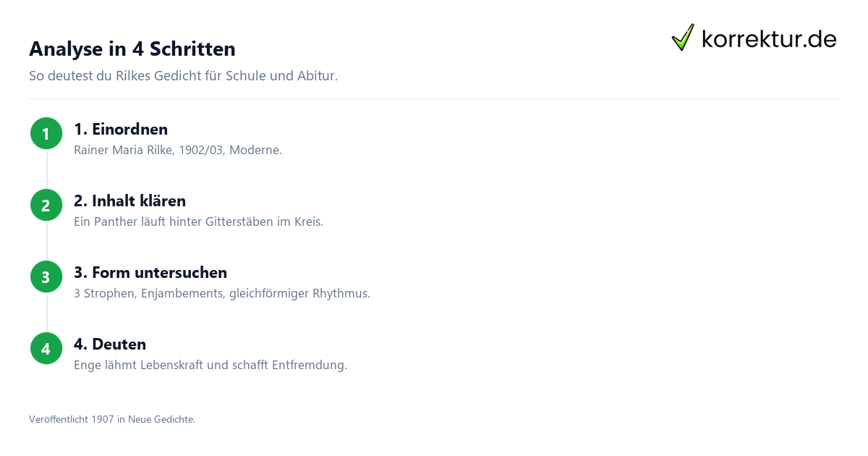Click the green step 2 circle
The height and width of the screenshot is (456, 868).
click(x=46, y=205)
